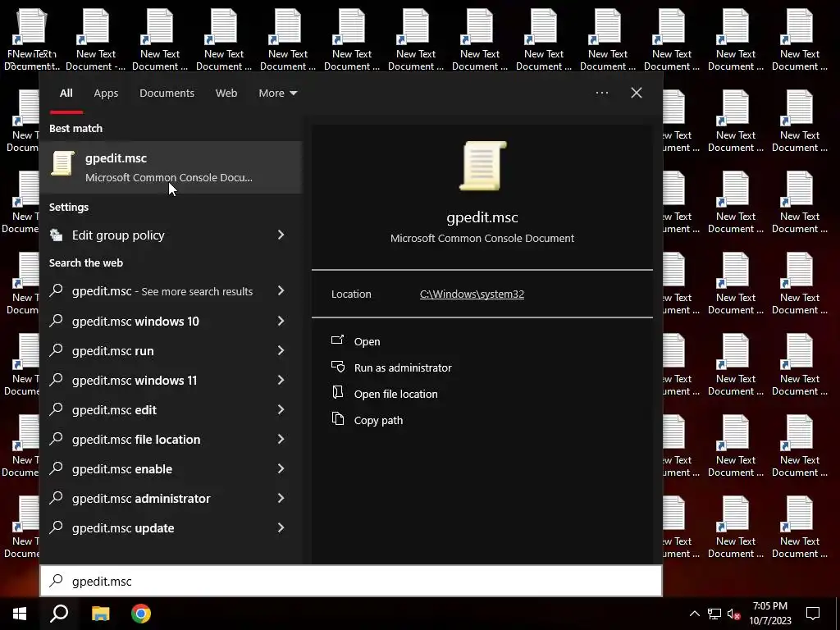This screenshot has height=630, width=840.
Task: Open the More filter dropdown
Action: (277, 94)
